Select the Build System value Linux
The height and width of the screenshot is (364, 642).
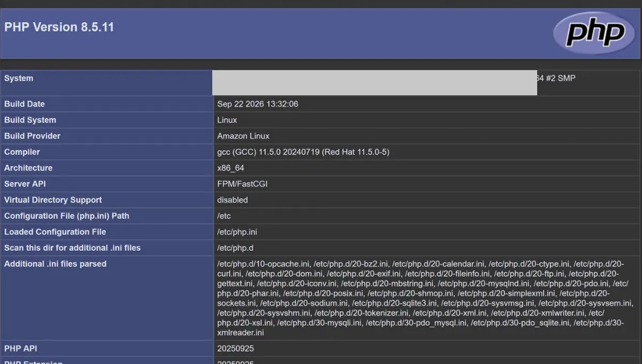pos(227,120)
